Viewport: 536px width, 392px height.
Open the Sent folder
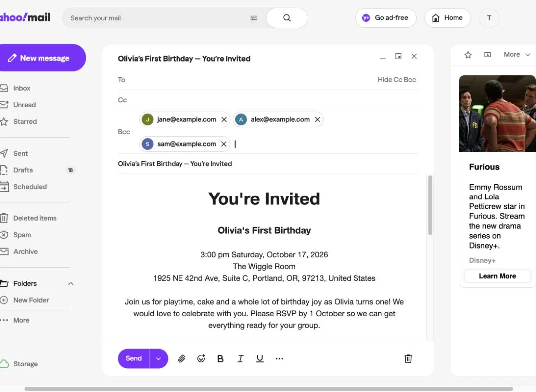[14, 153]
